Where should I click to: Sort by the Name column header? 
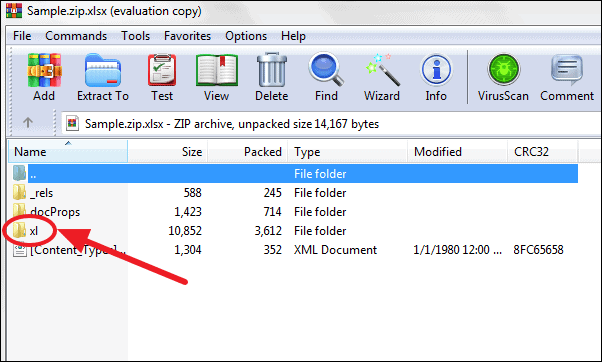coord(68,152)
